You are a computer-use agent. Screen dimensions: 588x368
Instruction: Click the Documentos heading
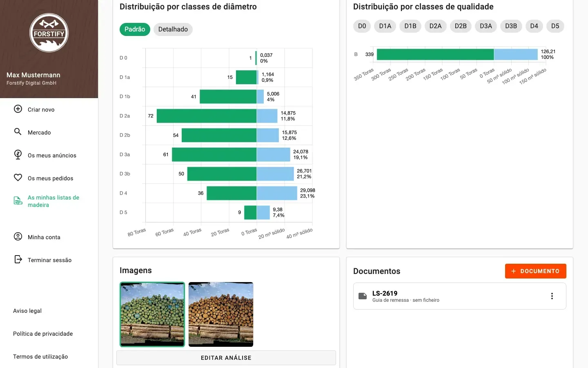376,271
